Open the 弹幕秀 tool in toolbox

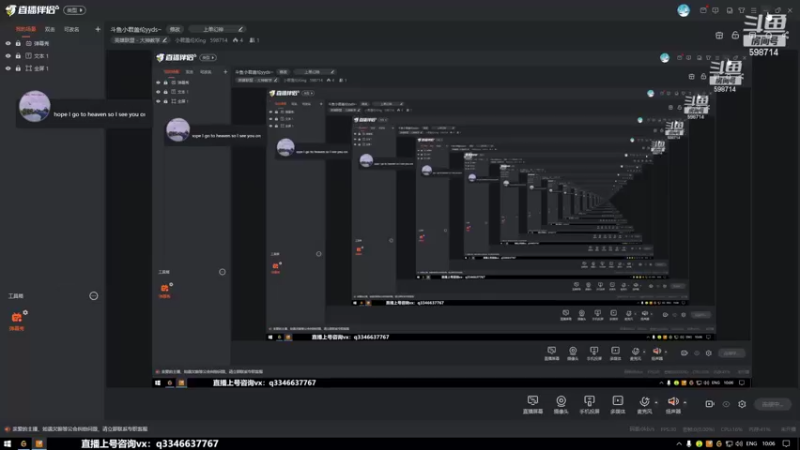pos(17,321)
